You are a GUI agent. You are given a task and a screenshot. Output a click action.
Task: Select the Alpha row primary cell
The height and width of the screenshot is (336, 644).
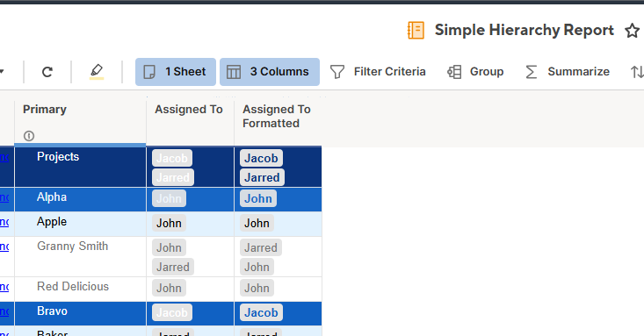(80, 199)
